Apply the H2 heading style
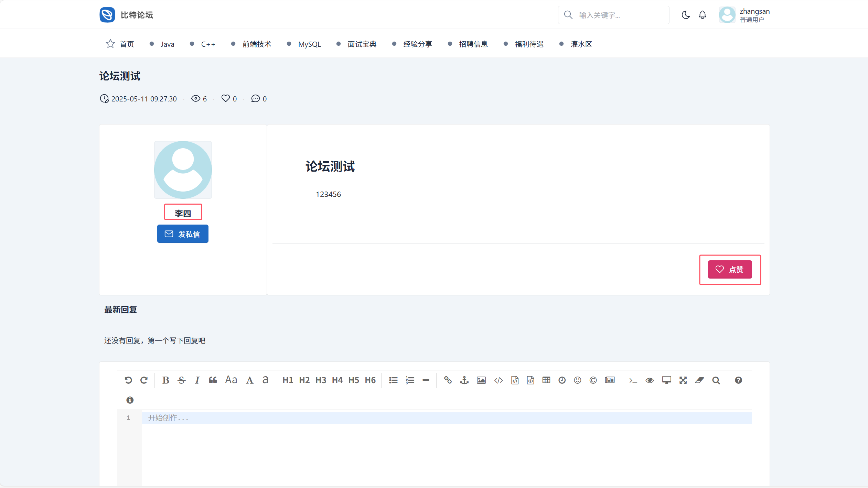 [304, 380]
